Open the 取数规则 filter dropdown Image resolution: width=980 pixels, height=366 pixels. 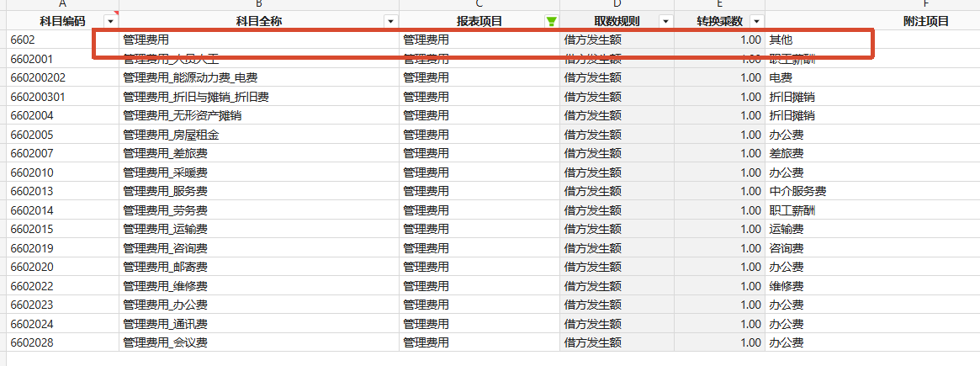click(665, 21)
